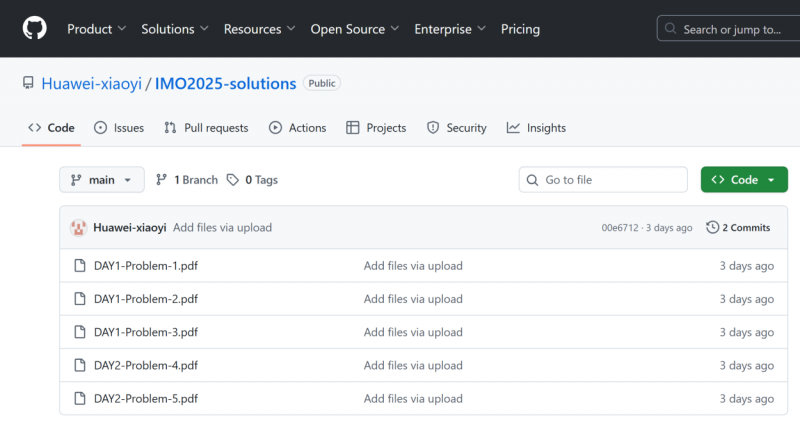
Task: Open the Insights tab
Action: click(536, 128)
